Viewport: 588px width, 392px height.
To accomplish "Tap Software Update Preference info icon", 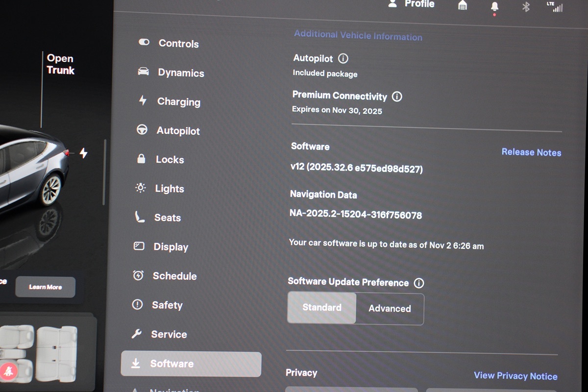I will (418, 283).
